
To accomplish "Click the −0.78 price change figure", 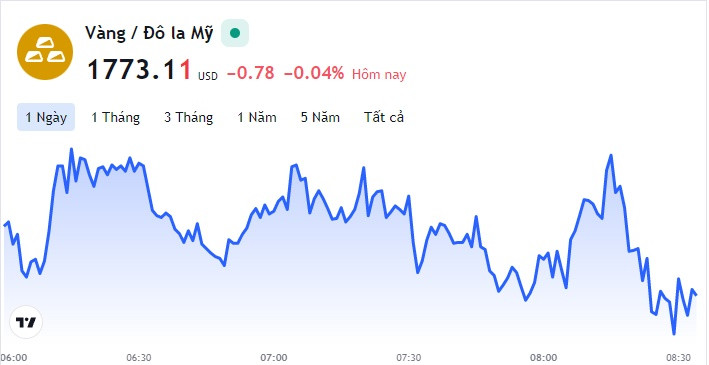I will (x=251, y=73).
